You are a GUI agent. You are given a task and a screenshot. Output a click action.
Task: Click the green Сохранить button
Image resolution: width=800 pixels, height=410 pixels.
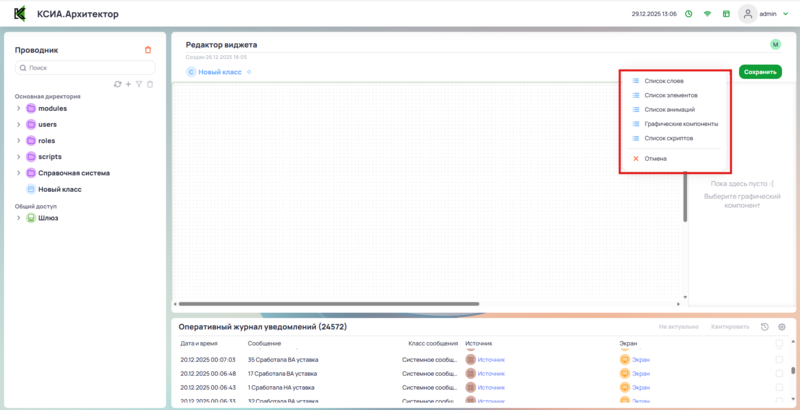[x=760, y=72]
